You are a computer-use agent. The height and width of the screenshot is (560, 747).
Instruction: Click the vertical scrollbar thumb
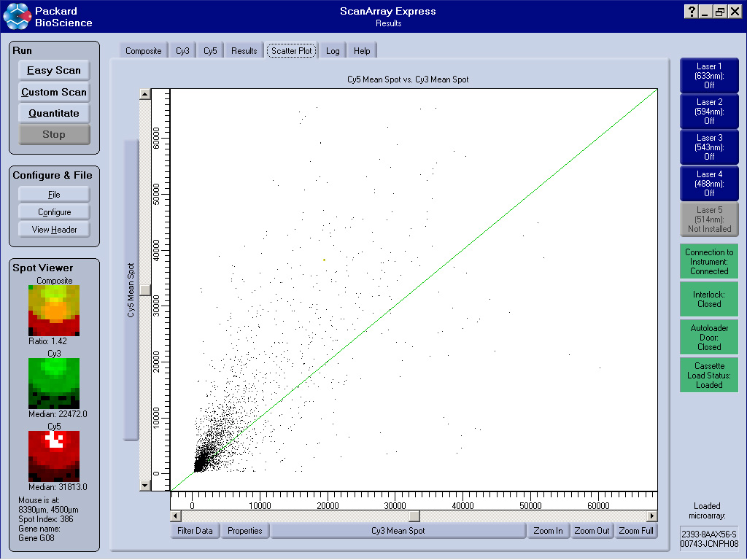point(145,289)
